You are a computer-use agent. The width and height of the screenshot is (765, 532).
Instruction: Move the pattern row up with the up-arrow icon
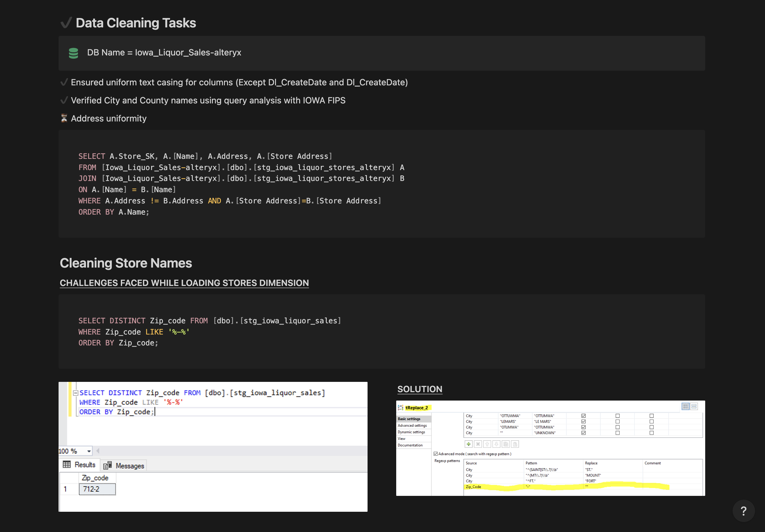(x=487, y=444)
